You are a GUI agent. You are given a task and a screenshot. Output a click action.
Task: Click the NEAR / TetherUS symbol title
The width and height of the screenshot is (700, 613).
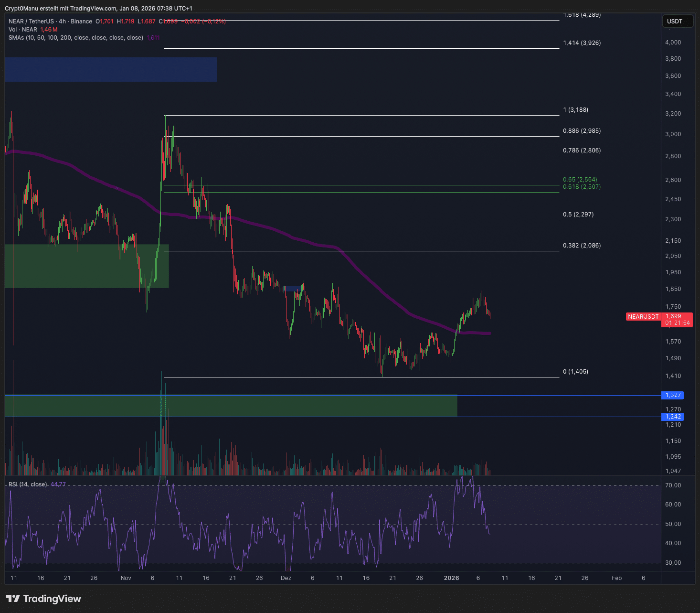tap(31, 22)
